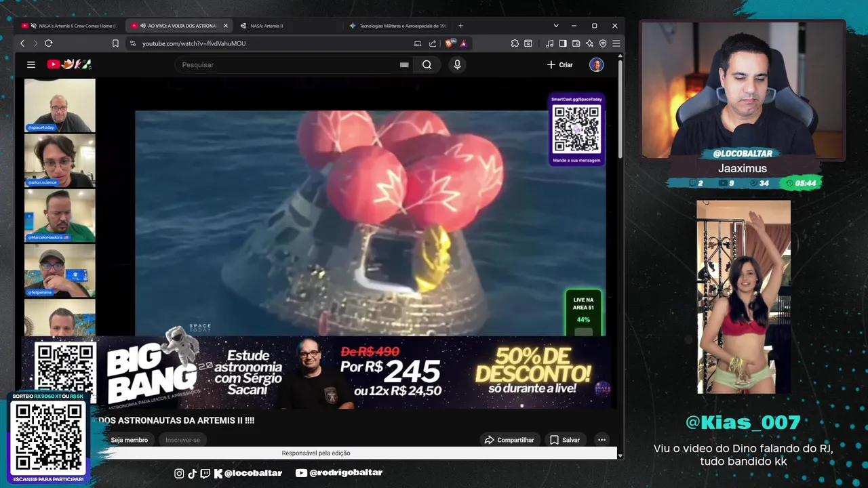868x488 pixels.
Task: Click the Compartilhar button
Action: [x=509, y=440]
